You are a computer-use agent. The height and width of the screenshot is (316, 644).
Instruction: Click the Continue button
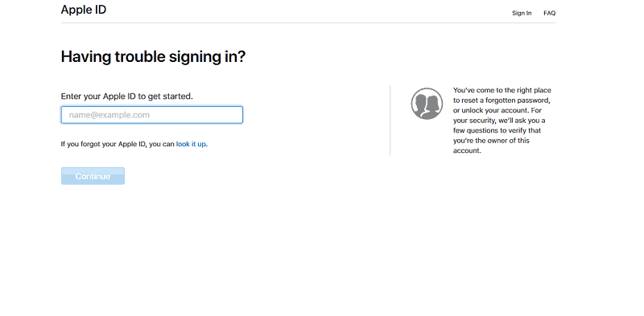pos(93,176)
